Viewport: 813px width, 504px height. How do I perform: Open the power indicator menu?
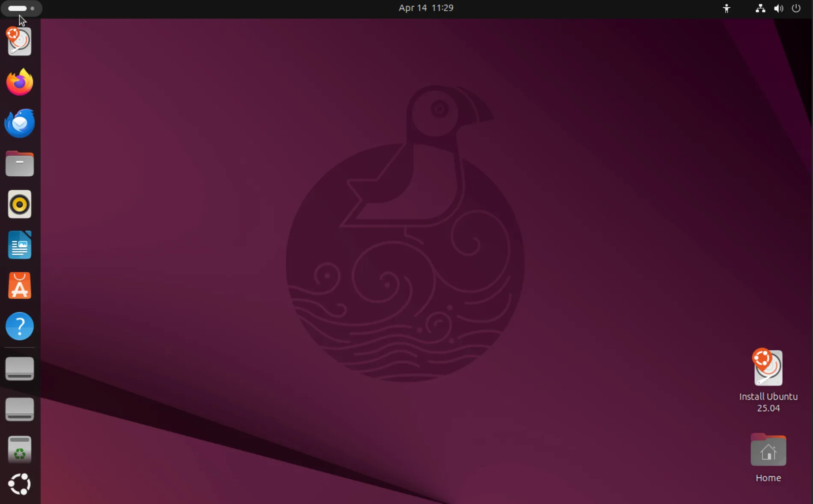(796, 8)
